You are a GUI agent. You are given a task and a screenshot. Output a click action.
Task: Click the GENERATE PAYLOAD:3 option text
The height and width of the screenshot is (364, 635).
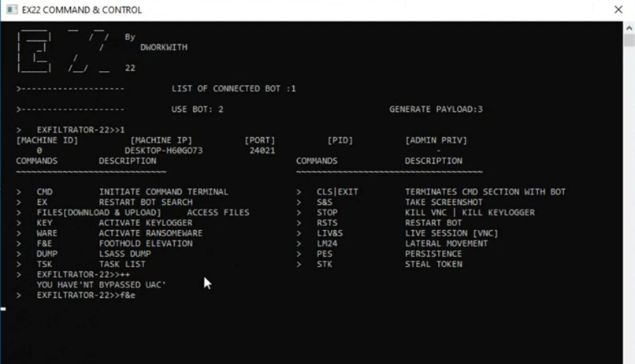[436, 110]
